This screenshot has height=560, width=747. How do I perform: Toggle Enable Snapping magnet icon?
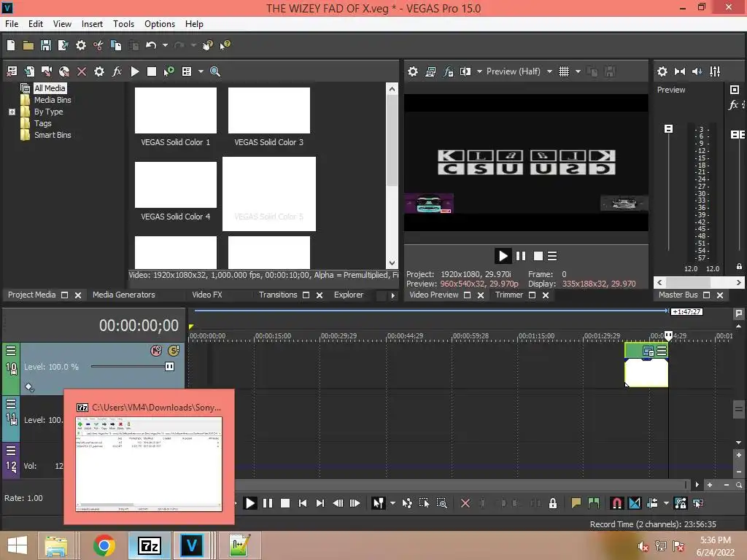point(616,503)
